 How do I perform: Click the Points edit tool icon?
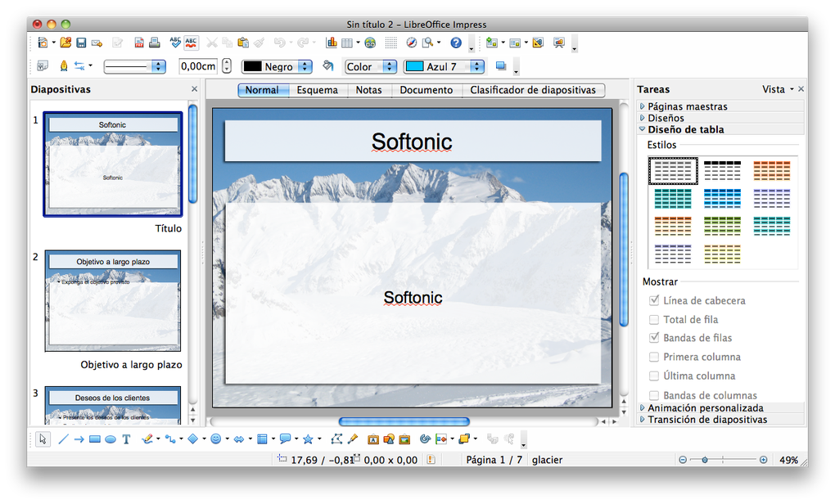point(336,439)
